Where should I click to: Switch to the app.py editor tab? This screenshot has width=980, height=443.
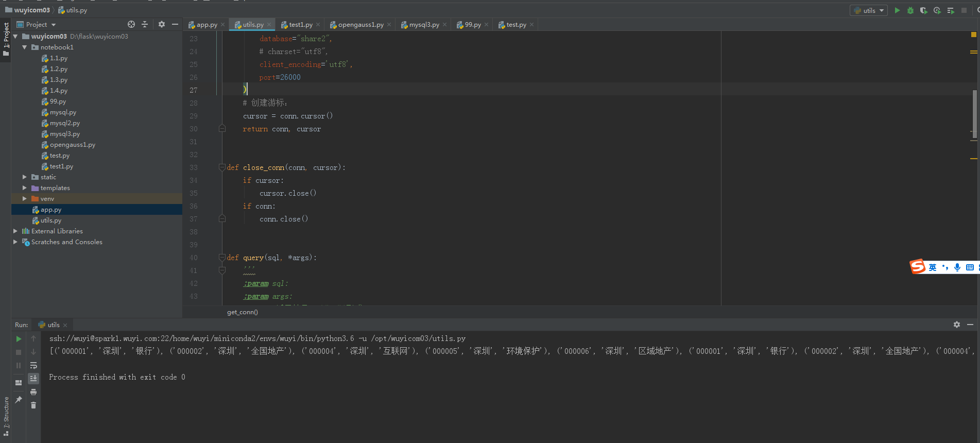(207, 25)
